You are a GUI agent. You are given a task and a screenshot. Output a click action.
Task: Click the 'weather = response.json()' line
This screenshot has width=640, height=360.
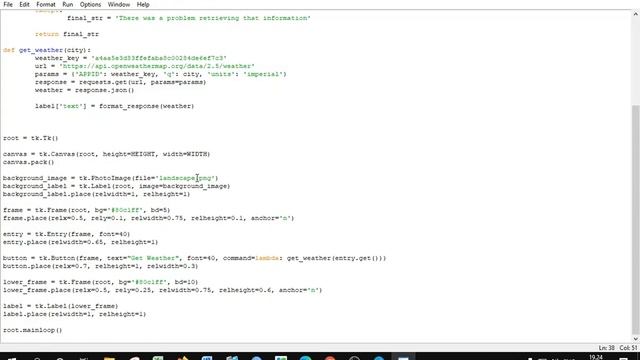point(84,90)
